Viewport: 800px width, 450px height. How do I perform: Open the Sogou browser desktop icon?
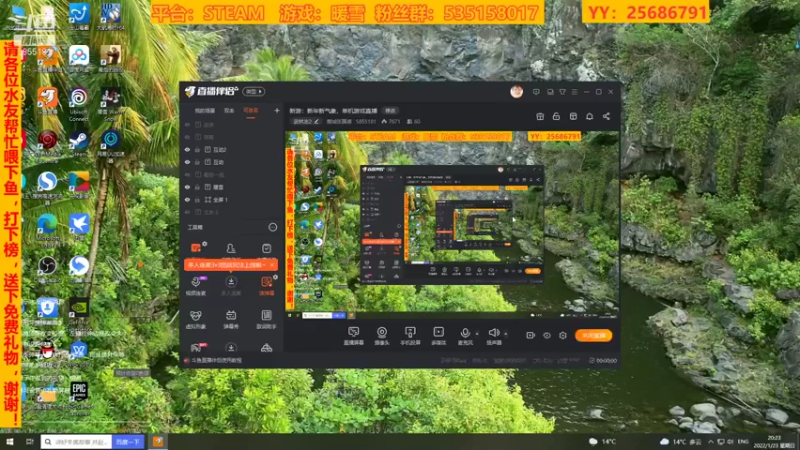(47, 187)
